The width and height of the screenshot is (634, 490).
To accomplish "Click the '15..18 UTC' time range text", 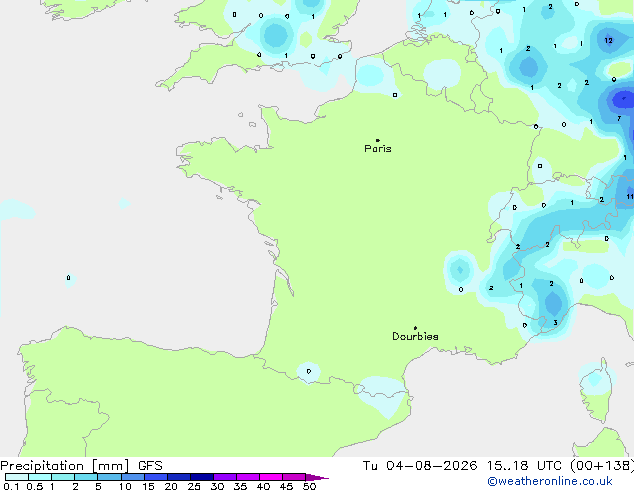I will (x=524, y=466).
